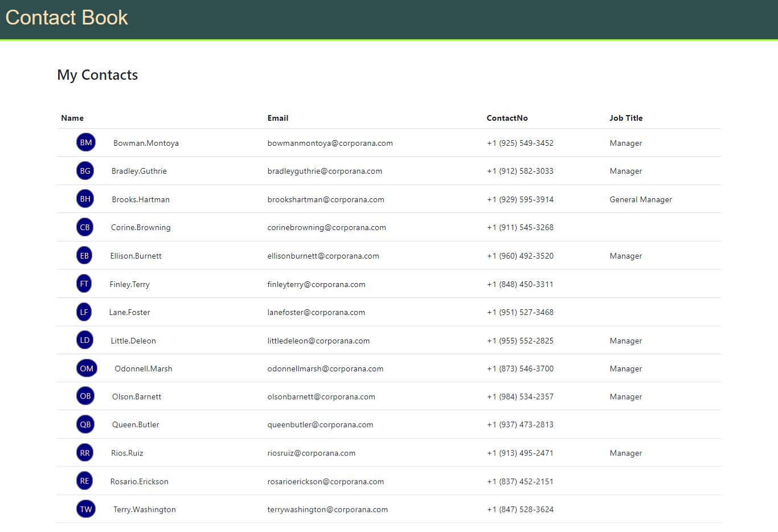
Task: Click phone number +1 (951) 527-3468
Action: 520,312
